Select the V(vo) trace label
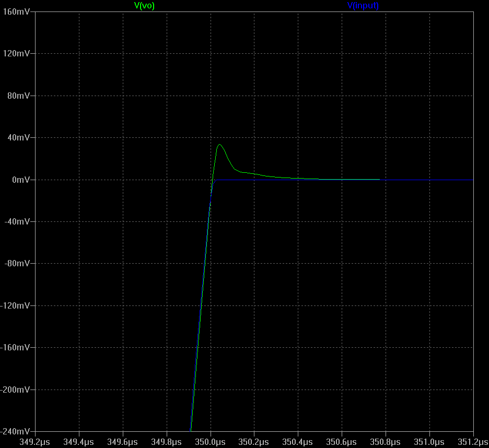 [x=144, y=6]
